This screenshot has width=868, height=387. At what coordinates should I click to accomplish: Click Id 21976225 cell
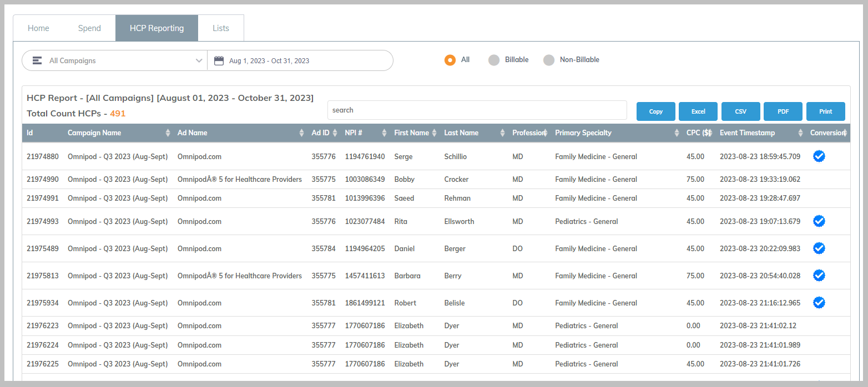[43, 364]
